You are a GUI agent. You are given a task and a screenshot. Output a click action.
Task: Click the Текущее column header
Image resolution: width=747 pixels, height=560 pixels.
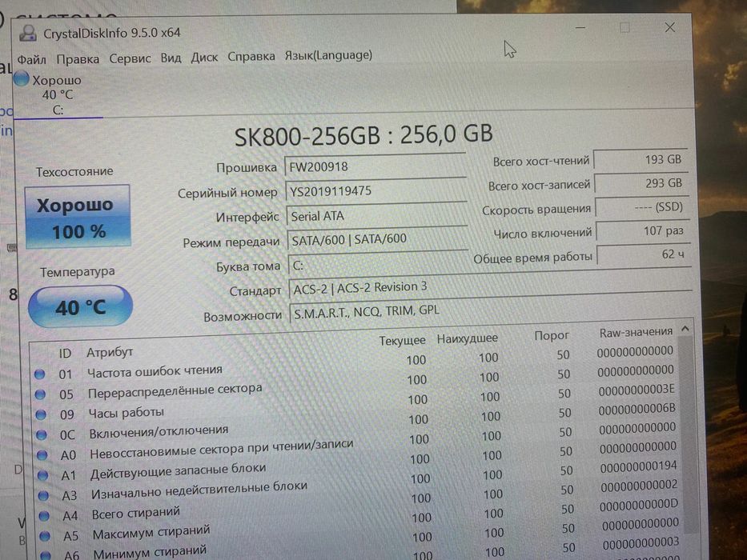pos(402,341)
